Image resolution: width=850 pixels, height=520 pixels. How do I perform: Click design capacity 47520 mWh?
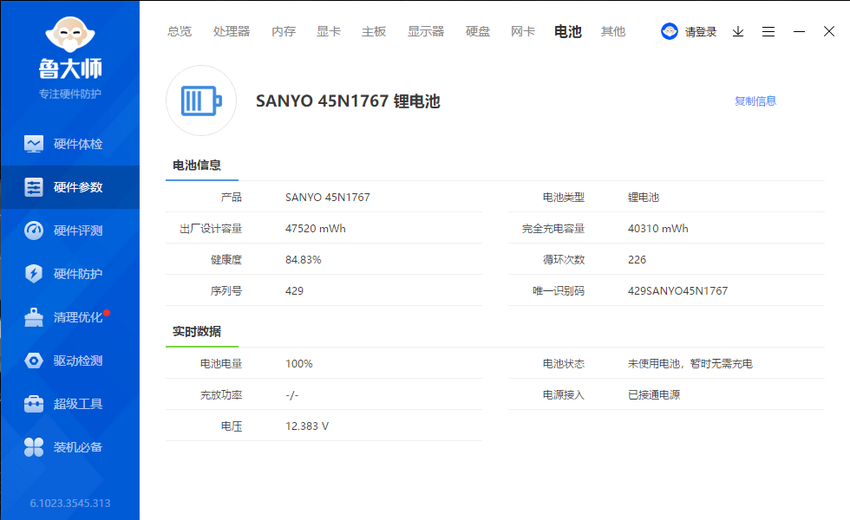point(315,228)
